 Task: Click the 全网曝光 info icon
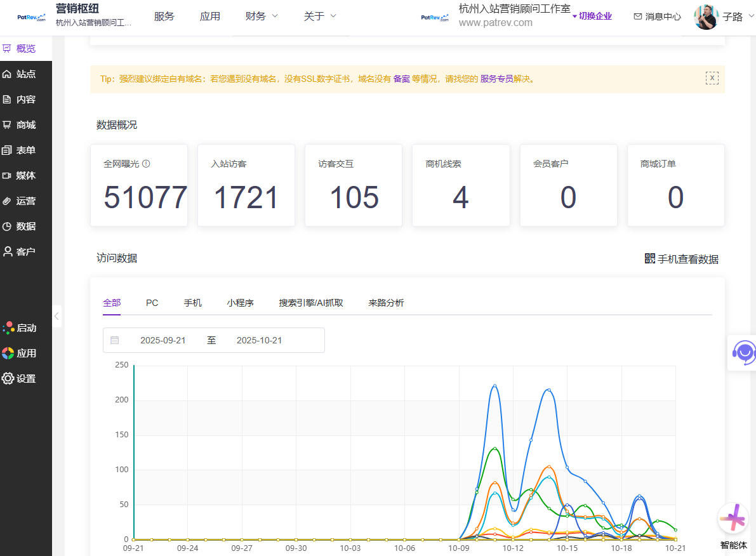[146, 164]
